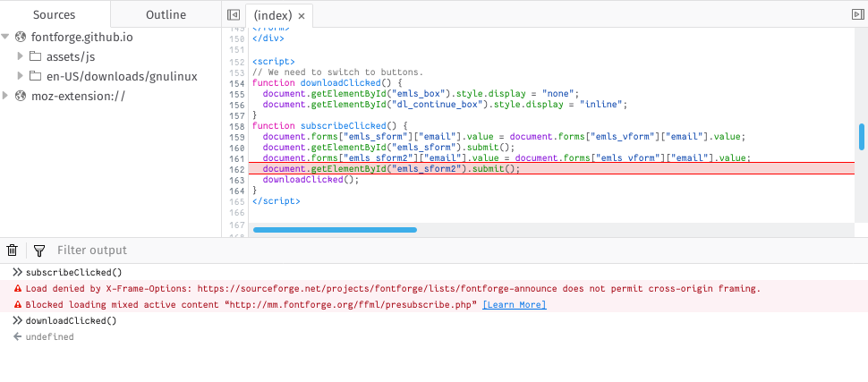Click globe icon beside fontforge.github.io
868x382 pixels.
[x=21, y=37]
